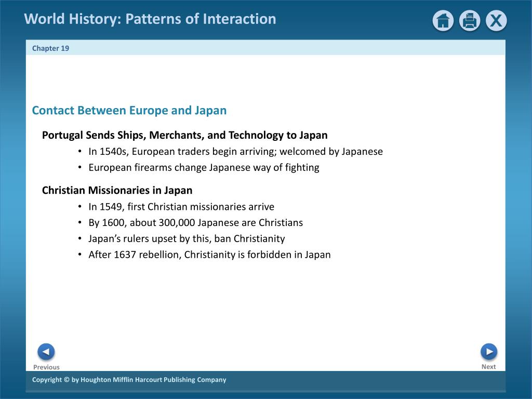Click bullet 'By 1600, about 300,000 Japanese are Christians'
Screen dimensions: 532x399
196,222
